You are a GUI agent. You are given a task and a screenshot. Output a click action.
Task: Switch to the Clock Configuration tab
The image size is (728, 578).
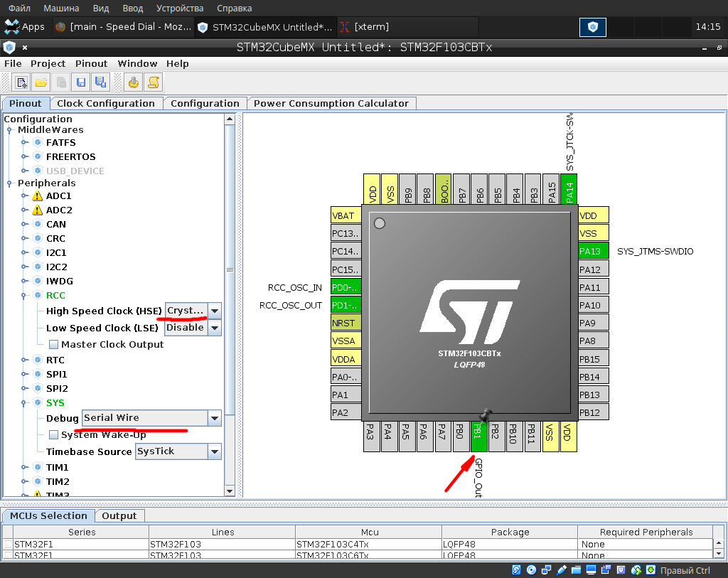(106, 103)
